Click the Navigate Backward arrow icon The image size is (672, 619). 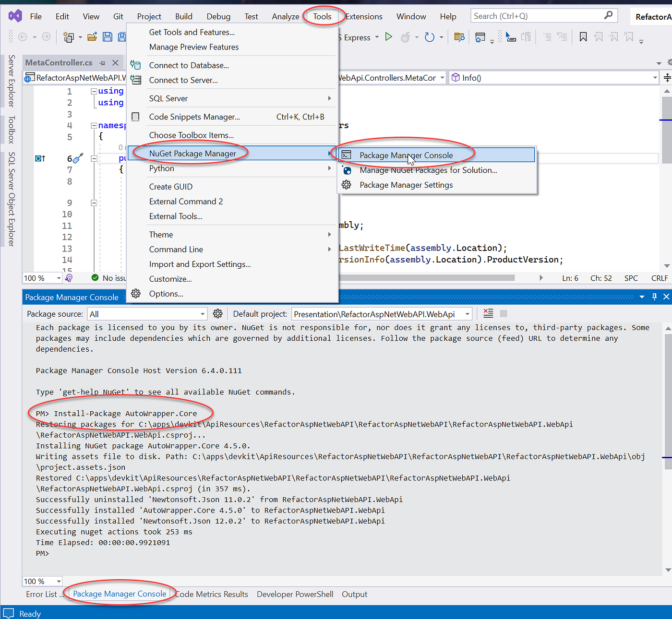click(x=22, y=37)
